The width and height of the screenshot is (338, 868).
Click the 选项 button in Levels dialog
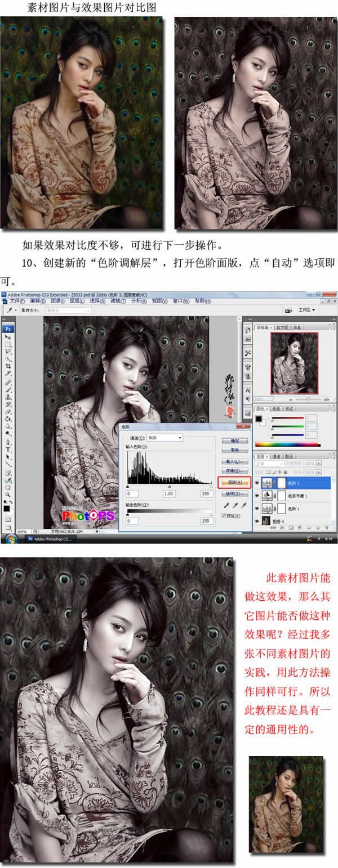pyautogui.click(x=235, y=493)
